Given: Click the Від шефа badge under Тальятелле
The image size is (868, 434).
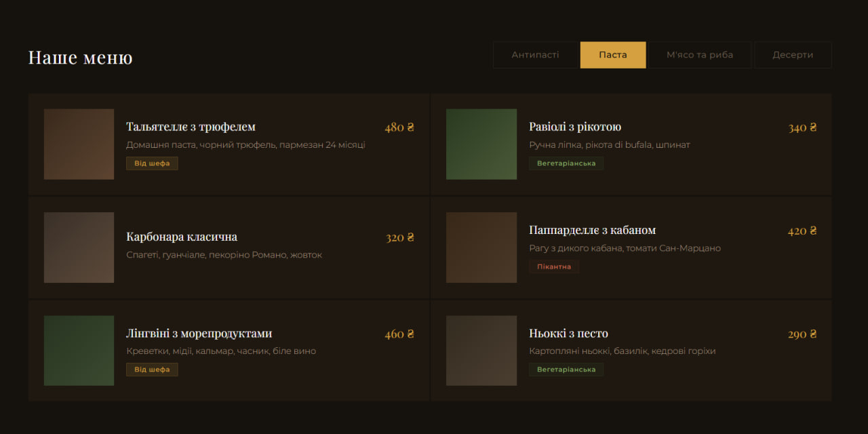Looking at the screenshot, I should (x=152, y=163).
